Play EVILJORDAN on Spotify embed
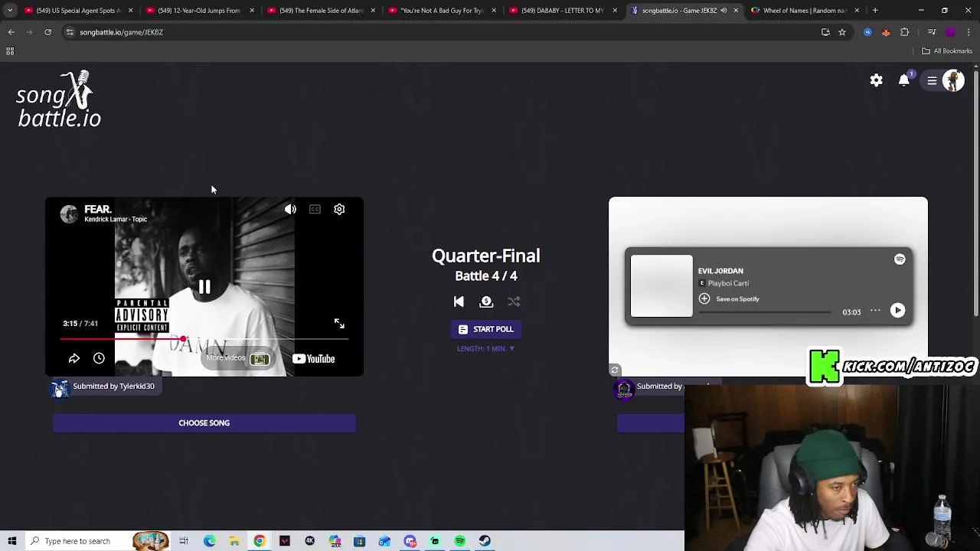Screen dimensions: 980x551 tap(897, 311)
